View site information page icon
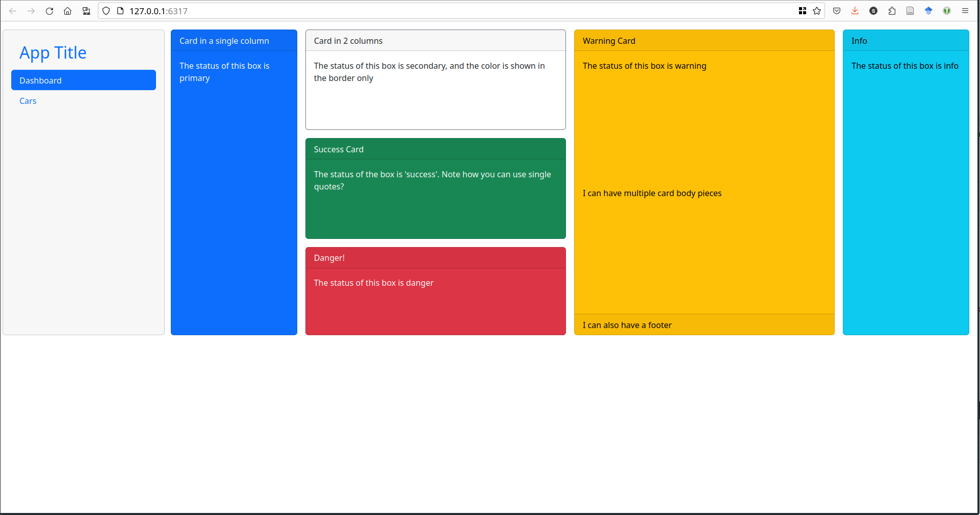Viewport: 980px width, 515px height. [120, 11]
